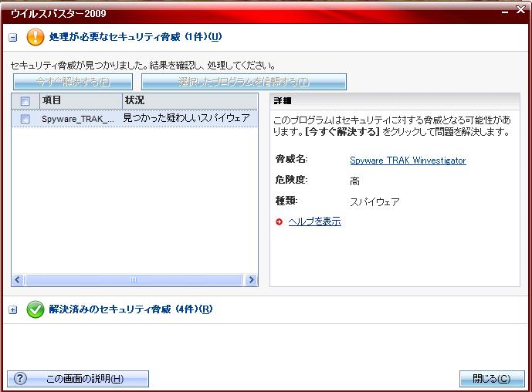The height and width of the screenshot is (392, 532).
Task: Sort the list by the 状況 column header
Action: [x=190, y=101]
